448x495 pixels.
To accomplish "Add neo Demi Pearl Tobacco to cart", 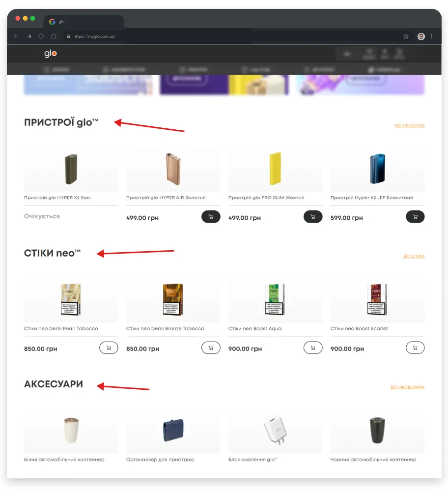I will tap(109, 348).
